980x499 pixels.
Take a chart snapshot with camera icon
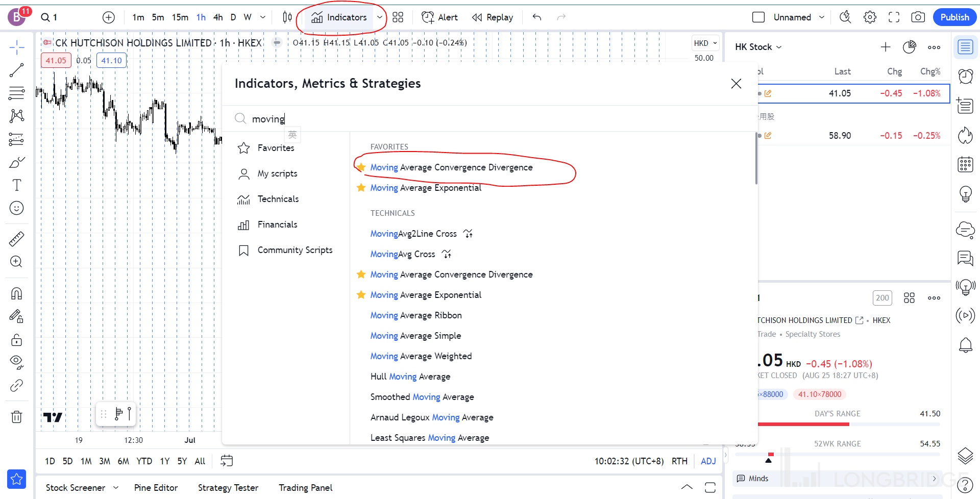click(x=918, y=17)
